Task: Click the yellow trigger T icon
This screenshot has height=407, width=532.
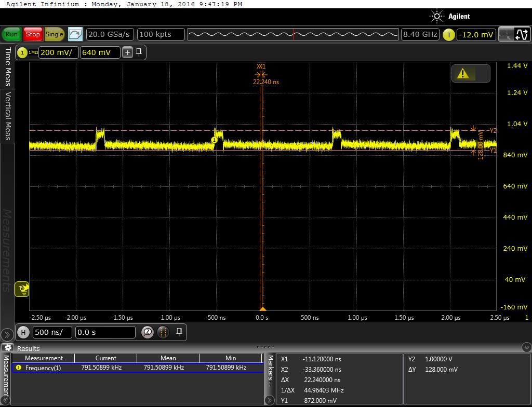Action: (x=448, y=35)
